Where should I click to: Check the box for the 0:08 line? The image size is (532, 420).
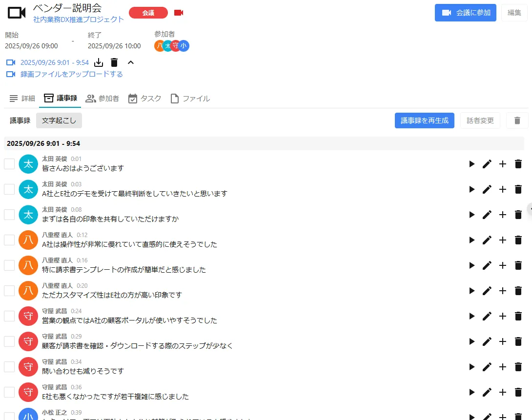coord(9,215)
